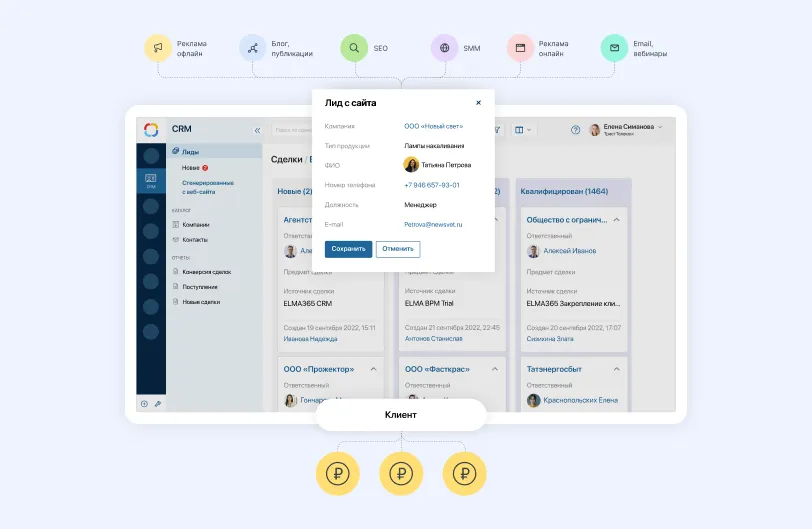
Task: Click Алексей Иванов's avatar in Квалифицирован card
Action: 533,251
